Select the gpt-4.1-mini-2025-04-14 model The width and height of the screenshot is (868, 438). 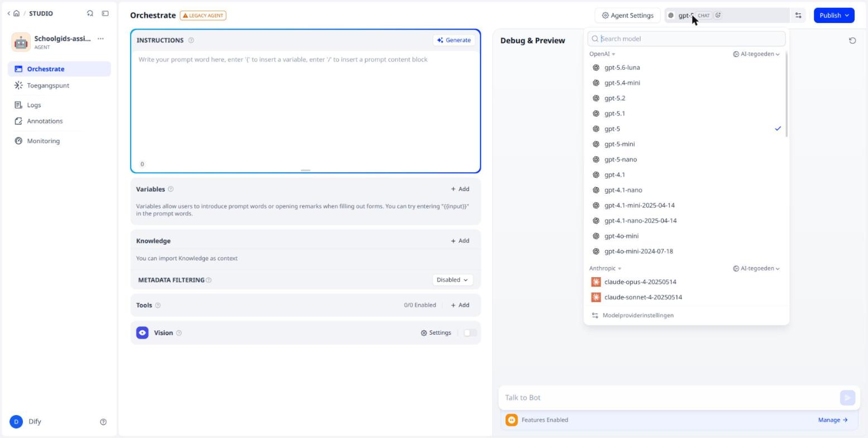[686, 206]
